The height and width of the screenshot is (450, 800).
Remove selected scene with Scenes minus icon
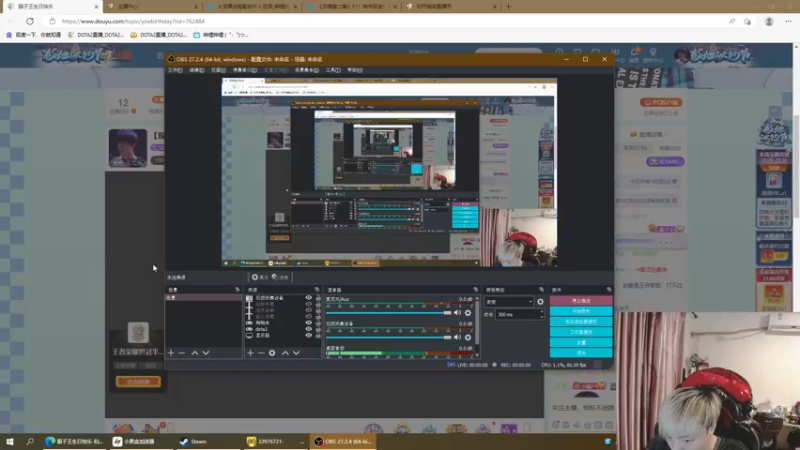(x=182, y=353)
